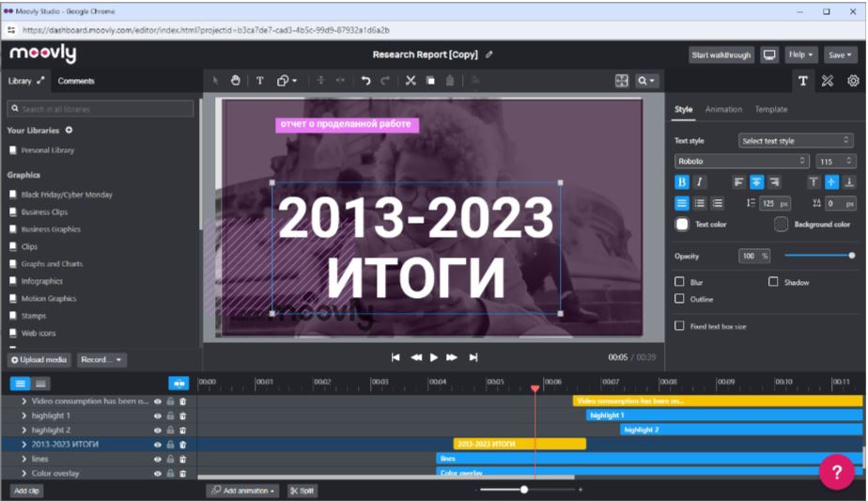
Task: Jump to the end of timeline
Action: tap(473, 357)
